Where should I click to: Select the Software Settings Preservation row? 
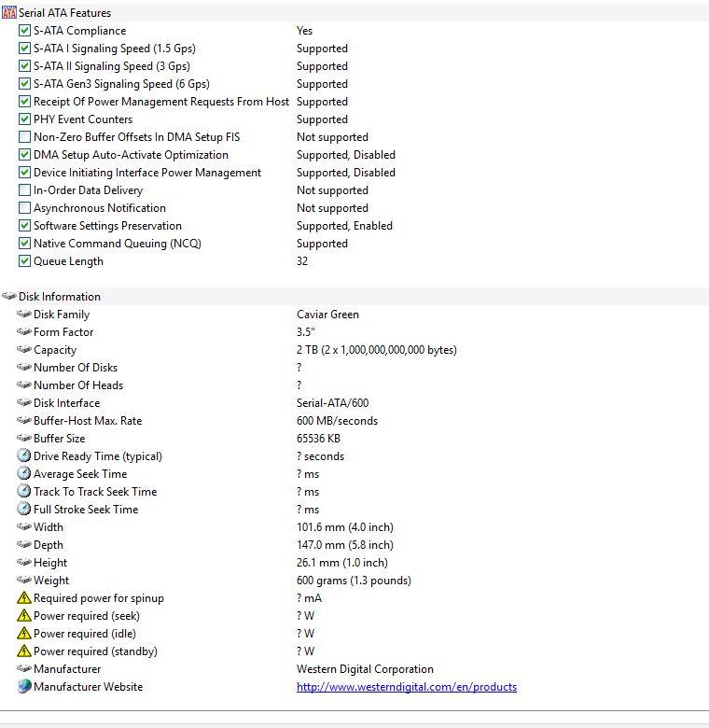(354, 226)
